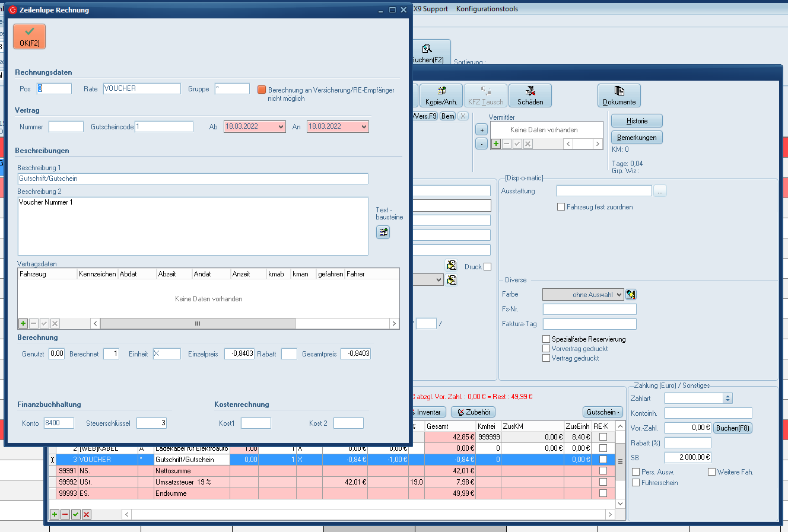Click the color picker icon beside Farbe
The width and height of the screenshot is (788, 532).
point(631,295)
